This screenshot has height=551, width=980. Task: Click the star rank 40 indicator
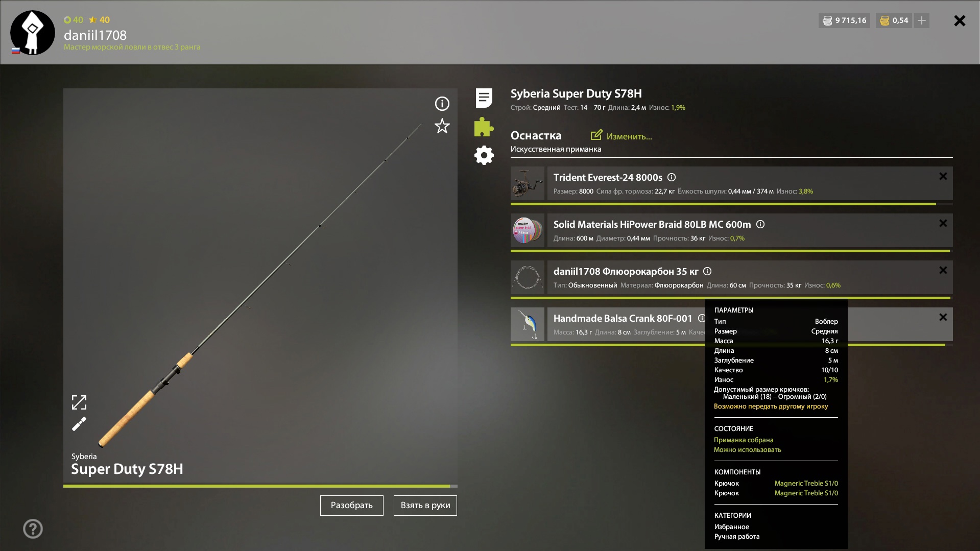(x=99, y=20)
